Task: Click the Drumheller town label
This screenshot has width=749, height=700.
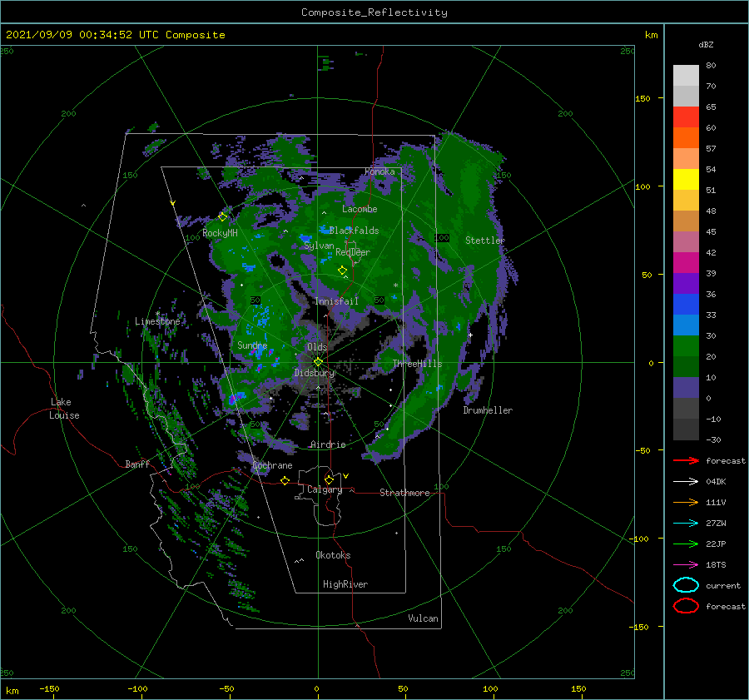Action: pos(488,410)
